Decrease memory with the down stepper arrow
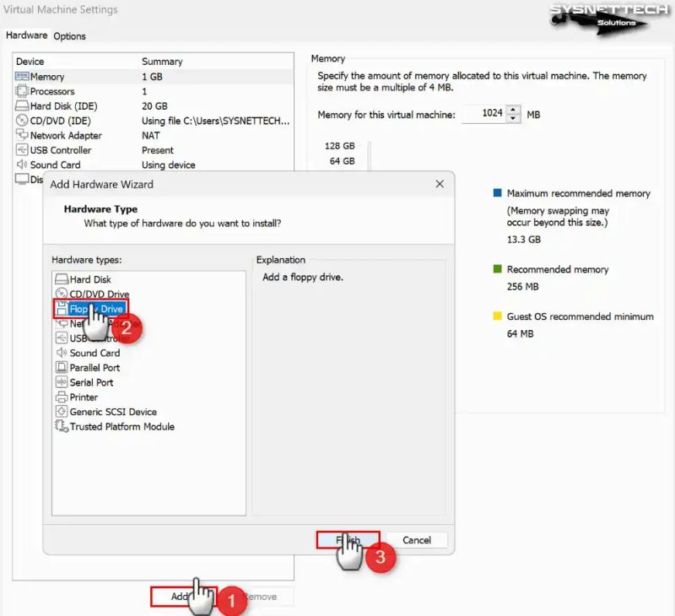Image resolution: width=675 pixels, height=616 pixels. (513, 118)
